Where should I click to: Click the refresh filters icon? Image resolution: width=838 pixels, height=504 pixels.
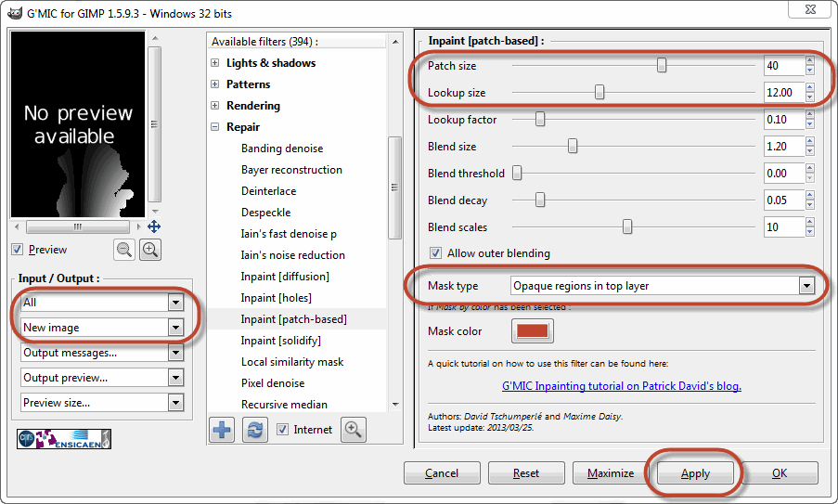pos(255,430)
